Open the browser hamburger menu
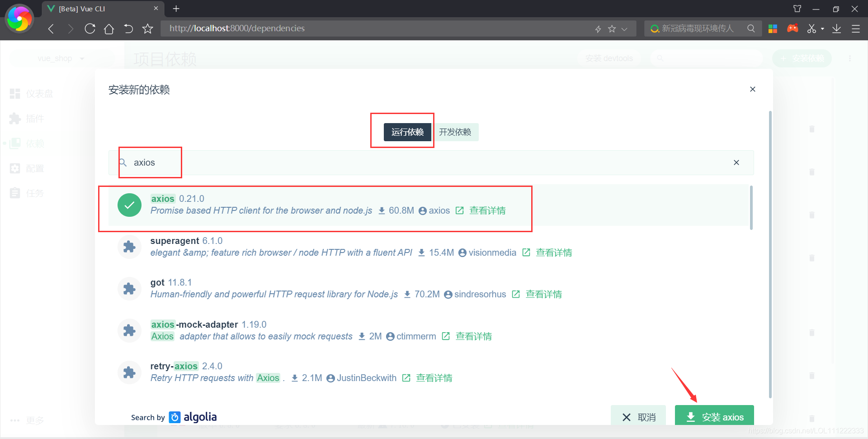This screenshot has height=439, width=868. [x=856, y=29]
